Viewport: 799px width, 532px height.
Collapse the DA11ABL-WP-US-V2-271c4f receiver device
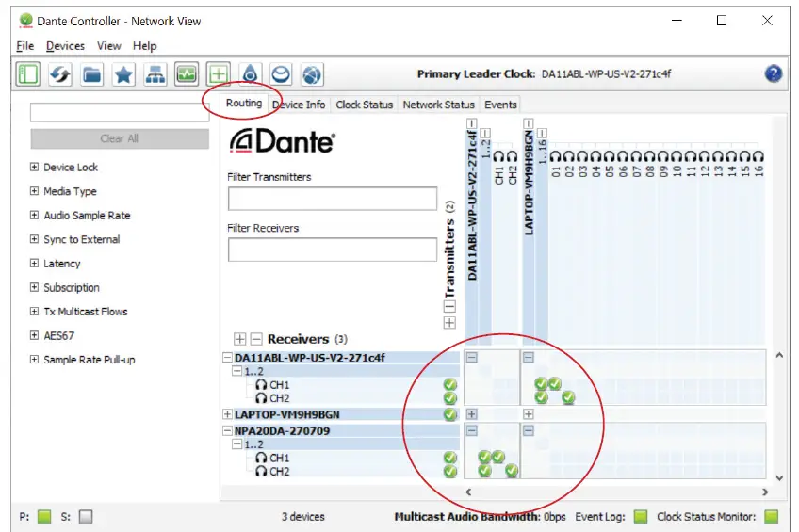point(228,358)
